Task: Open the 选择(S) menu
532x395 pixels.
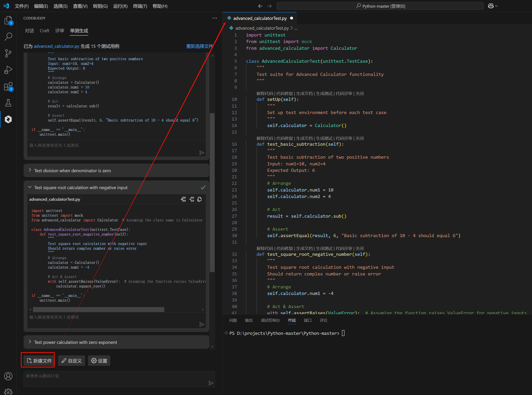Action: pos(60,6)
